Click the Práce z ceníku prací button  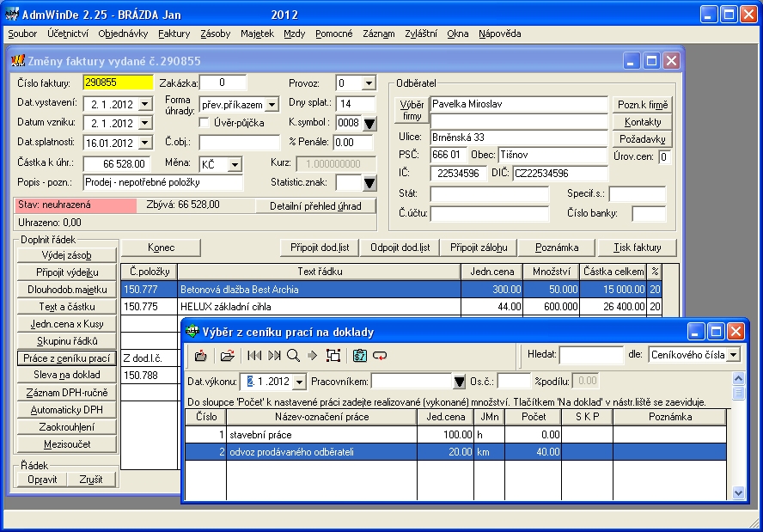point(67,358)
